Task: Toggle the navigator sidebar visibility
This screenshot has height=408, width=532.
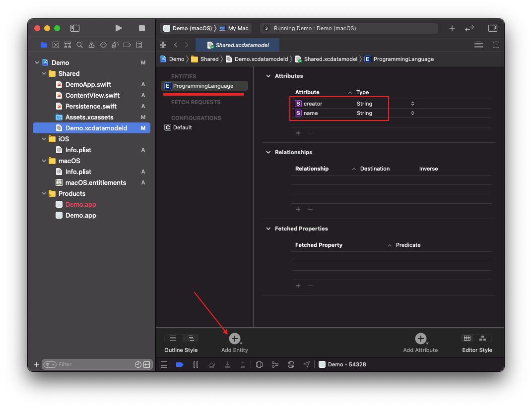Action: pos(75,28)
